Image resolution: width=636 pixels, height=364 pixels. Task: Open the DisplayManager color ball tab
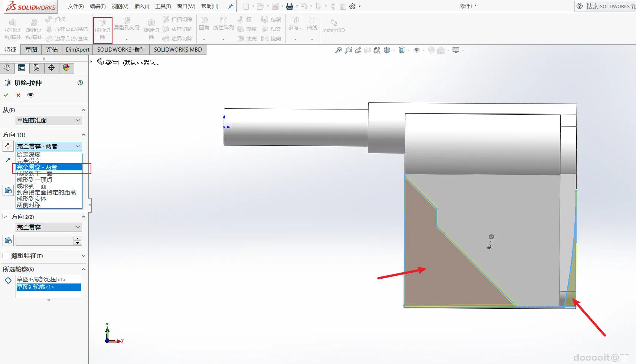(66, 68)
